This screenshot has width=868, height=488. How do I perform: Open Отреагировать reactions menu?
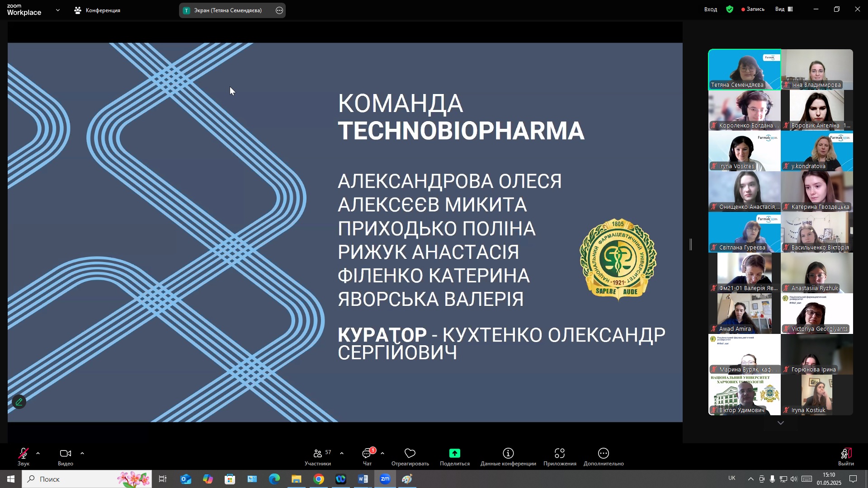click(x=410, y=457)
